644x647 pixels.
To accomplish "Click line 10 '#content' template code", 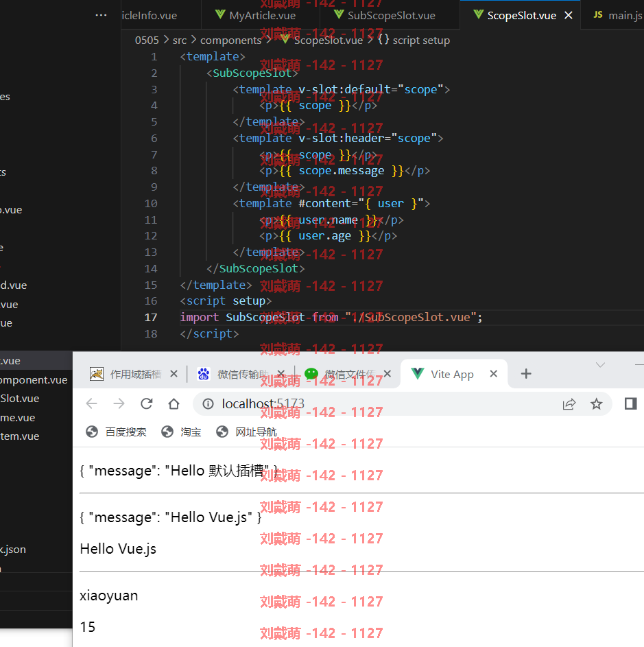I will click(331, 203).
